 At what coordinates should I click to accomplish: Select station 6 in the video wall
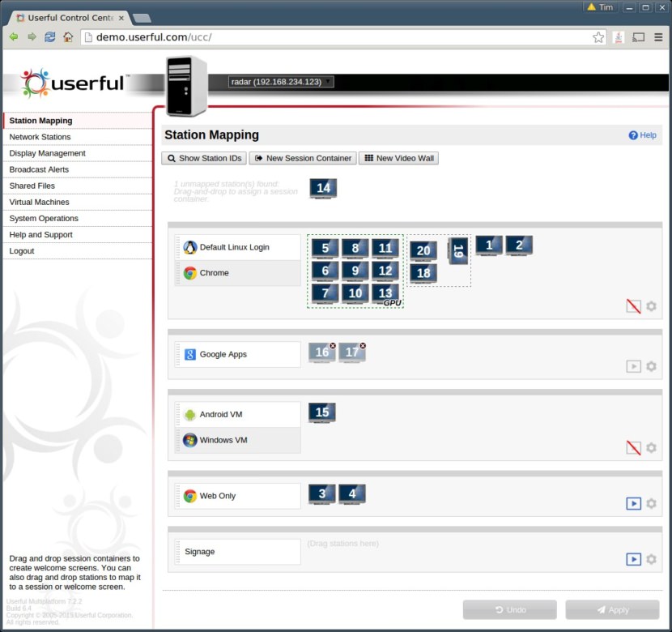(x=325, y=271)
